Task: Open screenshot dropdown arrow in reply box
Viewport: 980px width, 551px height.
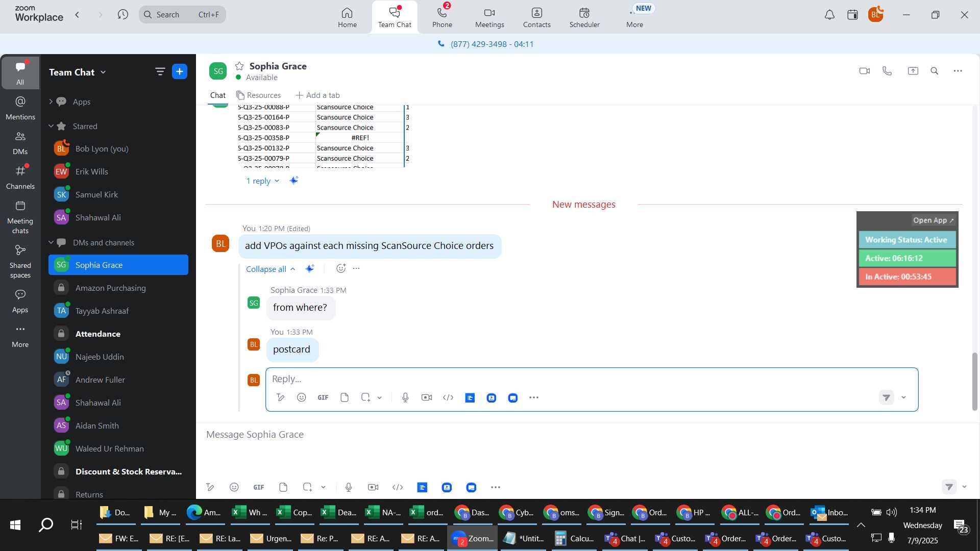Action: point(379,398)
